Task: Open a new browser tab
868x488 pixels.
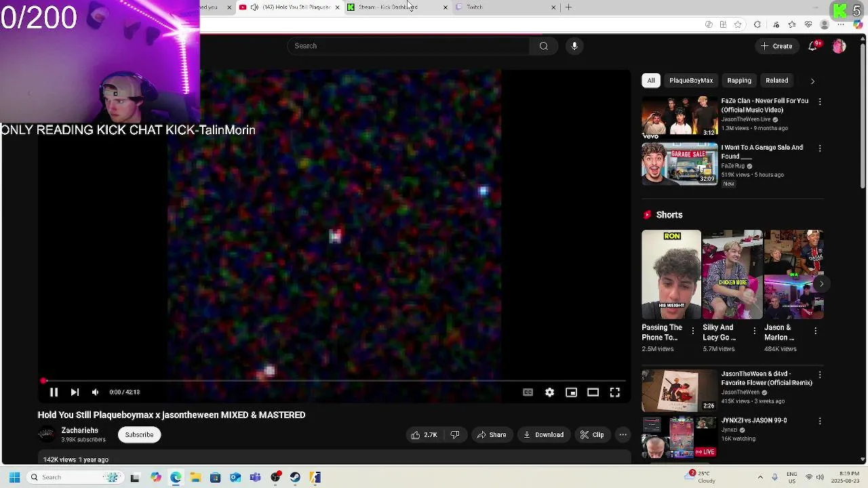Action: (x=568, y=7)
